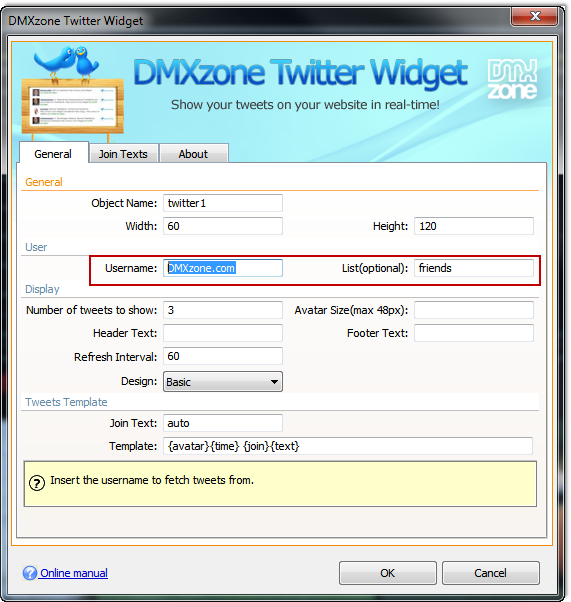Screen dimensions: 571x602
Task: Switch to the General tab
Action: point(53,154)
